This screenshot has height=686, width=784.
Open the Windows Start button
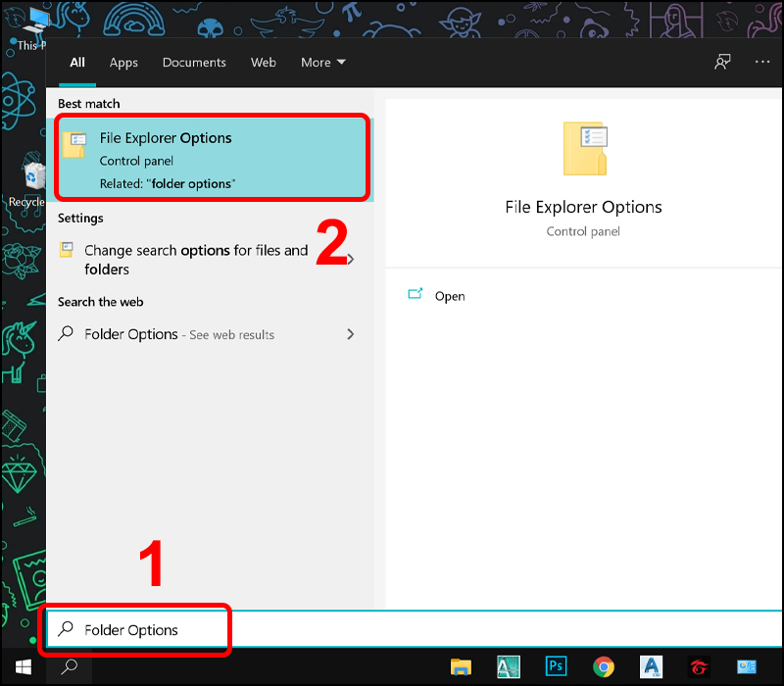(x=24, y=667)
